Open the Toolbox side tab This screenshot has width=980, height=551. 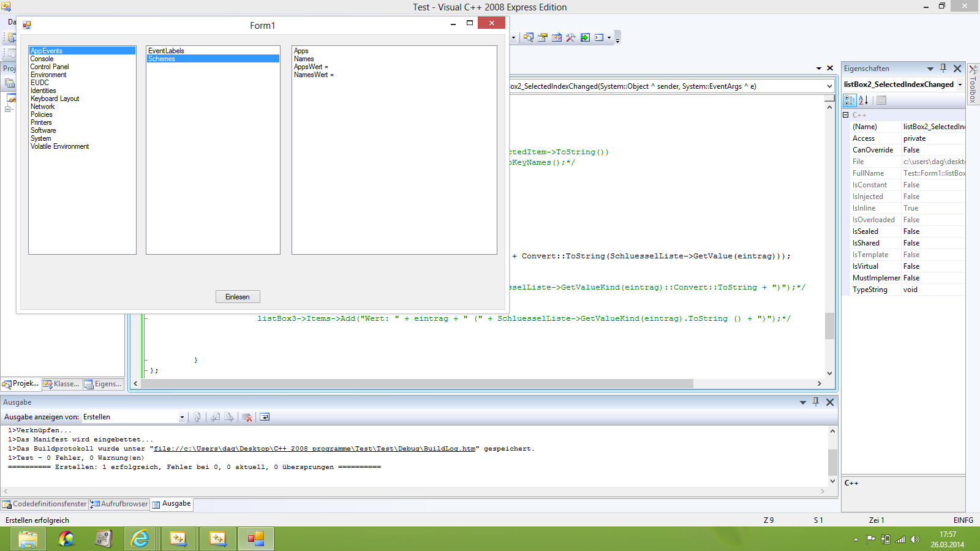973,83
